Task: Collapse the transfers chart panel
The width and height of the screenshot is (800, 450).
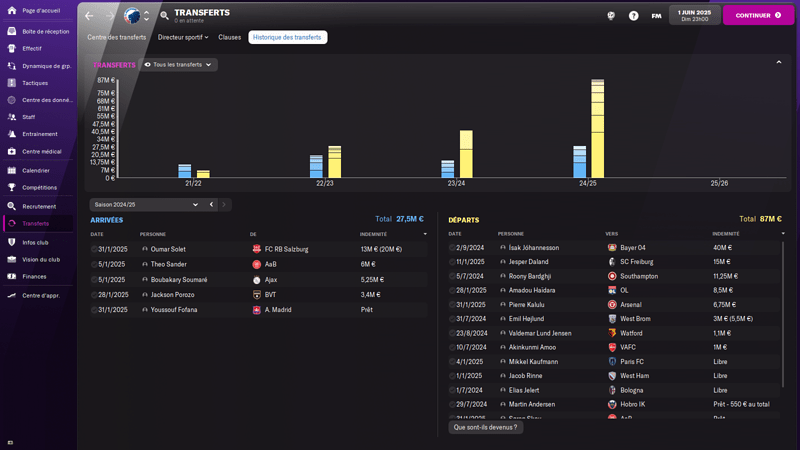Action: [x=778, y=62]
